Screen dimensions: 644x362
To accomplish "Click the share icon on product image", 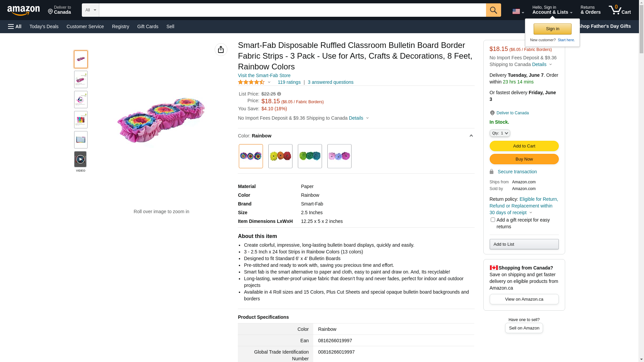I will (x=221, y=50).
